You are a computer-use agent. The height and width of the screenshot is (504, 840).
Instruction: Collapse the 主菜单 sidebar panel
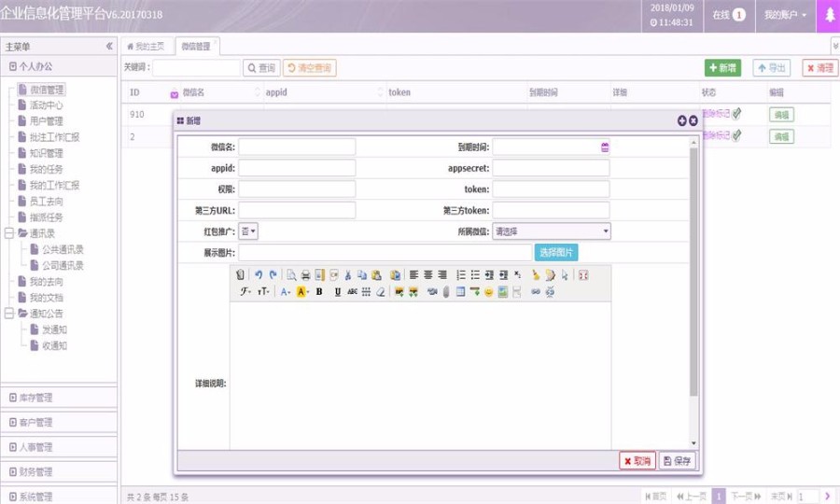tap(109, 47)
